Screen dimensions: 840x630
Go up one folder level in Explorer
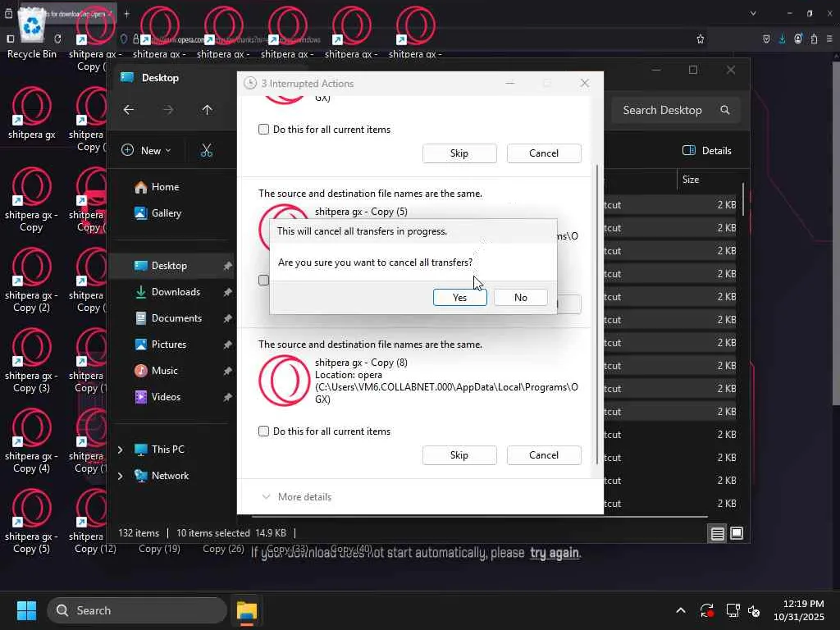[x=208, y=110]
